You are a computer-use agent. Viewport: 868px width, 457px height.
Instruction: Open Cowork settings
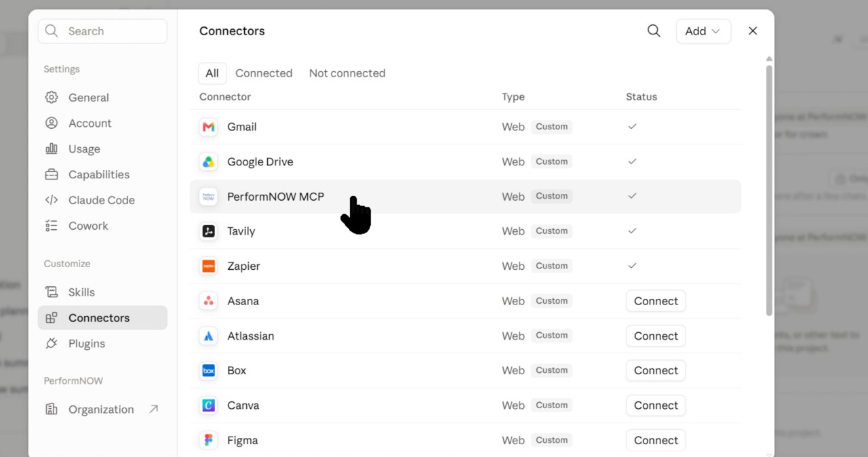[102, 226]
